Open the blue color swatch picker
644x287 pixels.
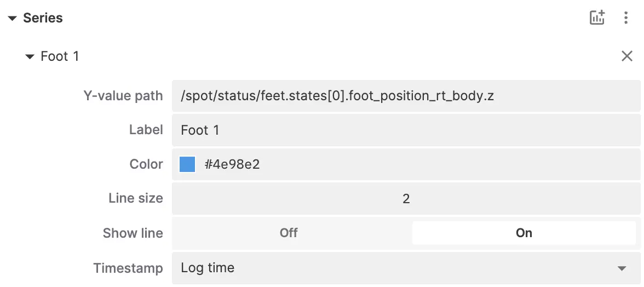point(187,164)
